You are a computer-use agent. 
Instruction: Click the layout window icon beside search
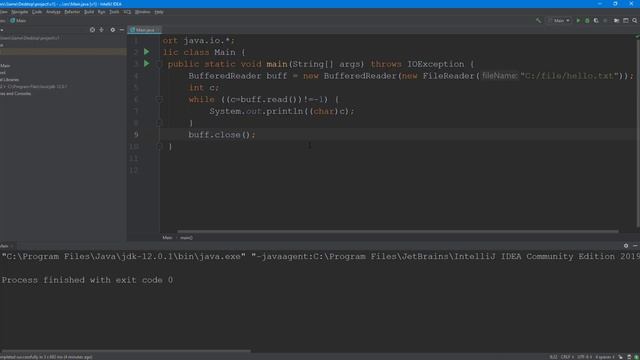[626, 20]
